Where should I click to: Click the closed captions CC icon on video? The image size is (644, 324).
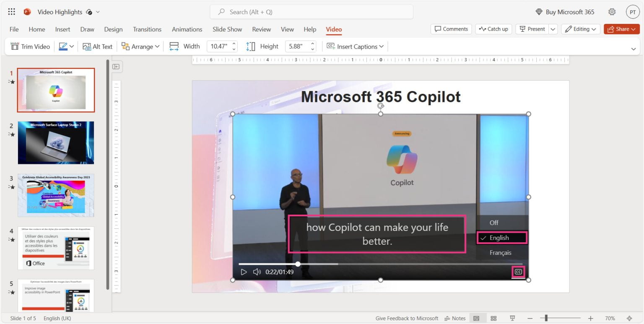[x=518, y=272]
